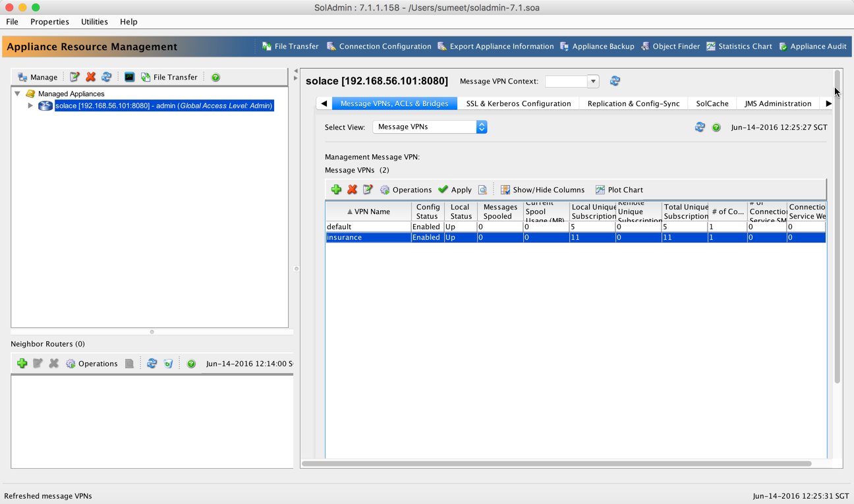Collapse the Managed Appliances tree node
This screenshot has width=854, height=504.
(x=17, y=94)
